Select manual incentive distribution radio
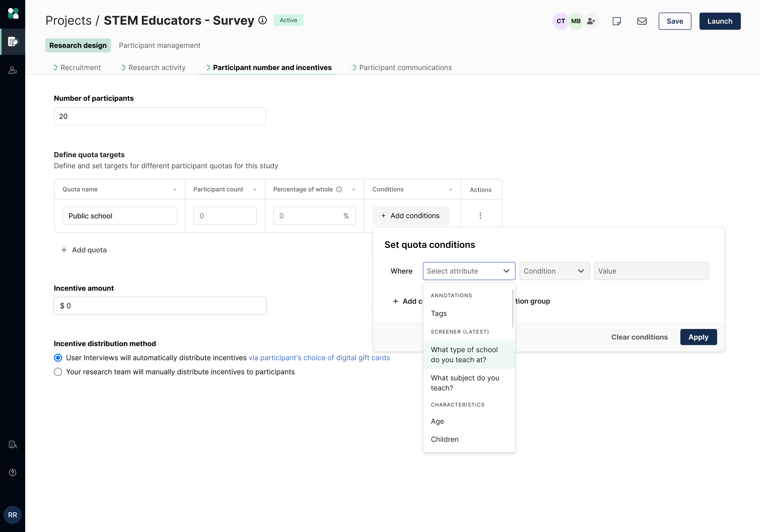Screen dimensions: 762x532 coord(58,372)
